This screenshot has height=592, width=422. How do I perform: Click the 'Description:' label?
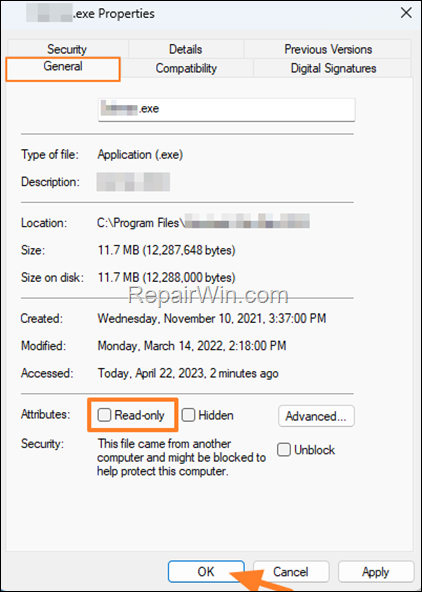coord(50,182)
